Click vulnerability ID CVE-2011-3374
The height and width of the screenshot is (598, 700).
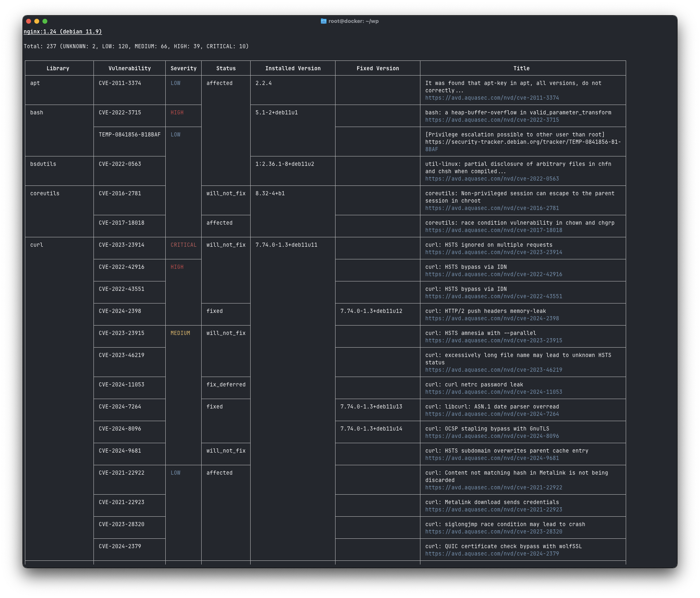pos(120,83)
